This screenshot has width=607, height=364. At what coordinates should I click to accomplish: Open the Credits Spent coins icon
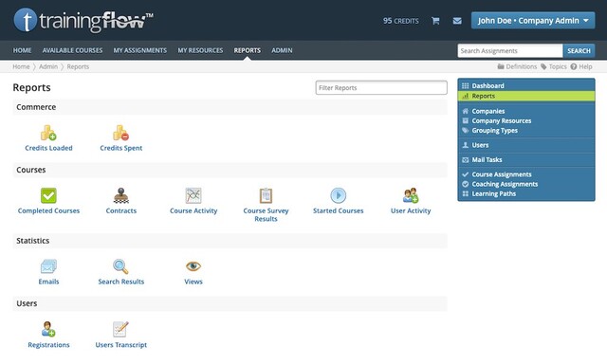tap(120, 133)
